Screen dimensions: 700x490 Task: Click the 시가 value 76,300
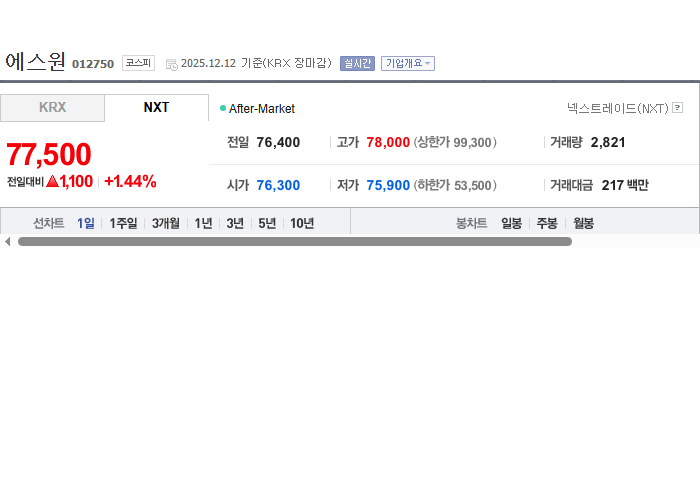pos(278,185)
